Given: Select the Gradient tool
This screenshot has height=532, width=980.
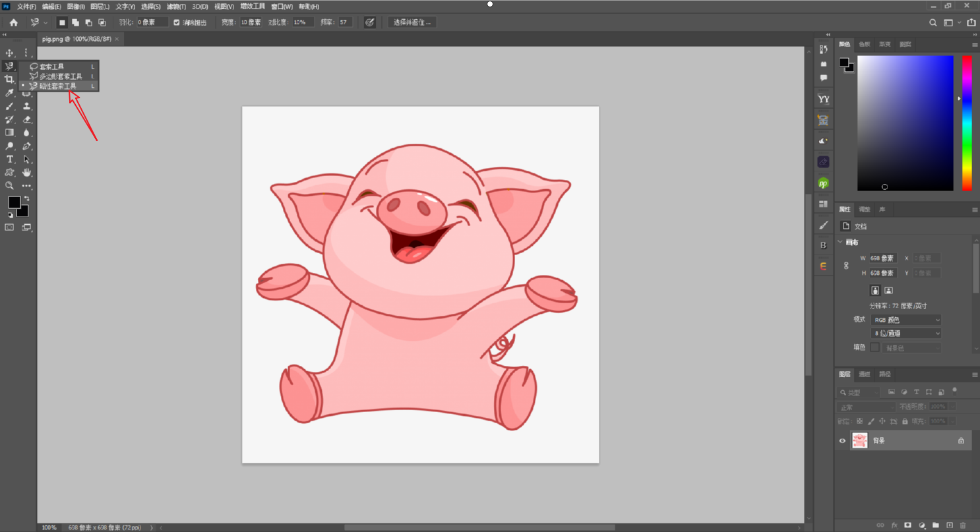Looking at the screenshot, I should click(9, 133).
